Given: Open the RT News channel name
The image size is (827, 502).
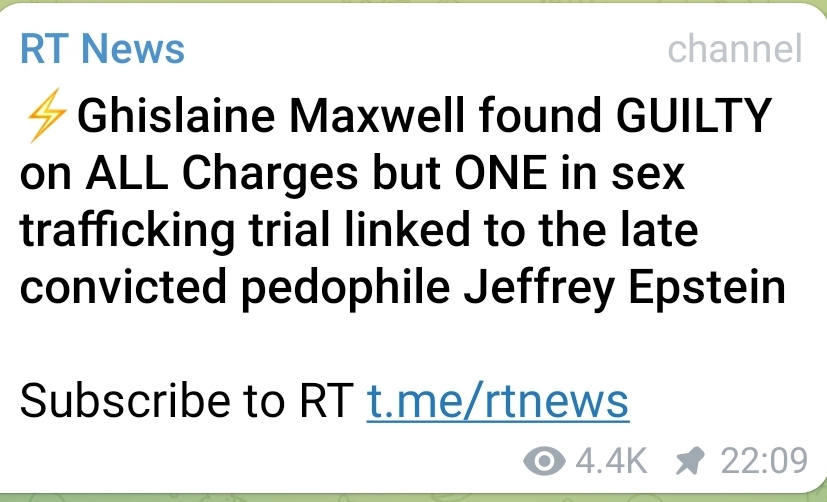Looking at the screenshot, I should pyautogui.click(x=102, y=49).
